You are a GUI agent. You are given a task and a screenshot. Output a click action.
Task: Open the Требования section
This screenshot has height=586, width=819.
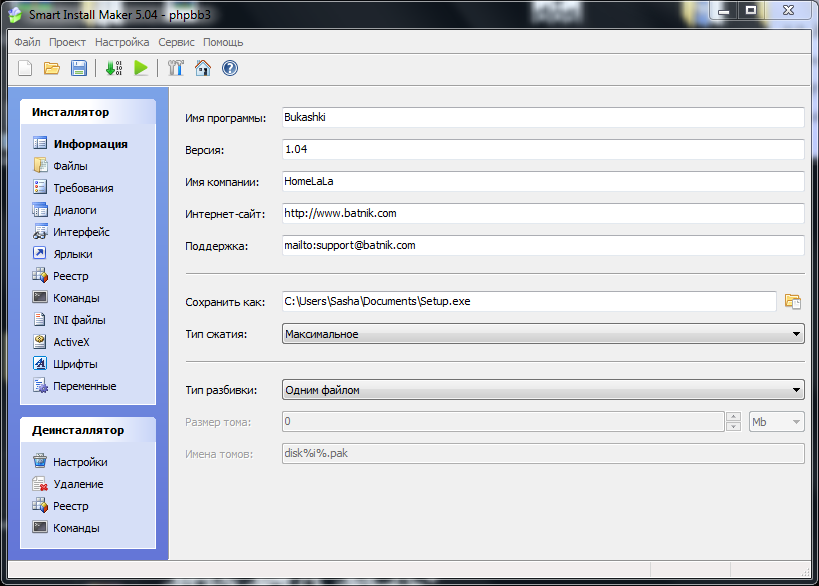click(x=73, y=188)
